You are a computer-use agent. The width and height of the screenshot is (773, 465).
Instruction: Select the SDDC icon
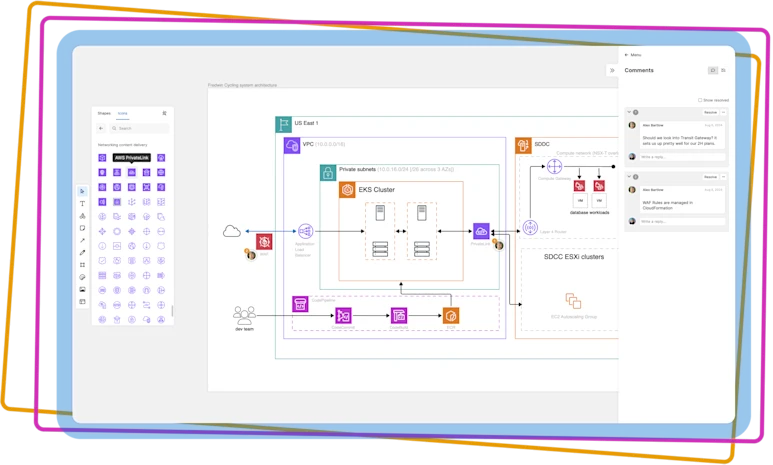[x=523, y=145]
